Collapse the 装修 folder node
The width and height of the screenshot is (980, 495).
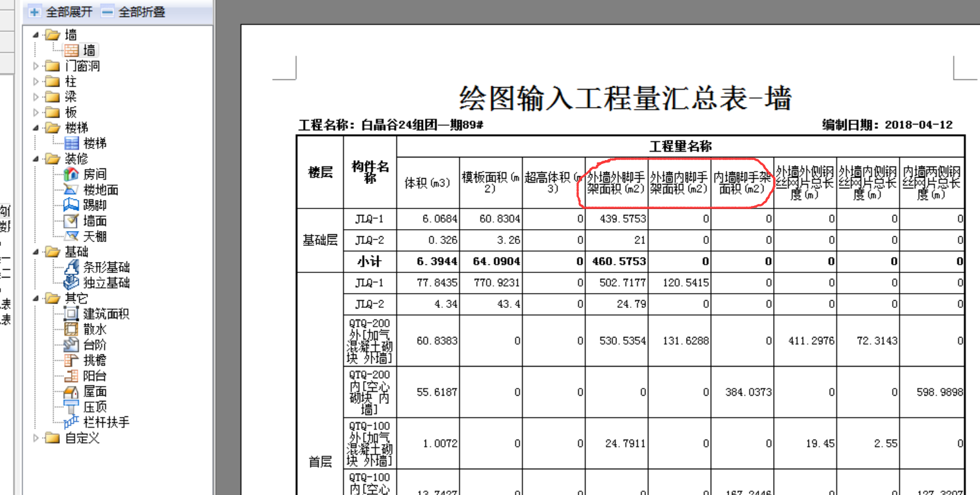coord(35,159)
